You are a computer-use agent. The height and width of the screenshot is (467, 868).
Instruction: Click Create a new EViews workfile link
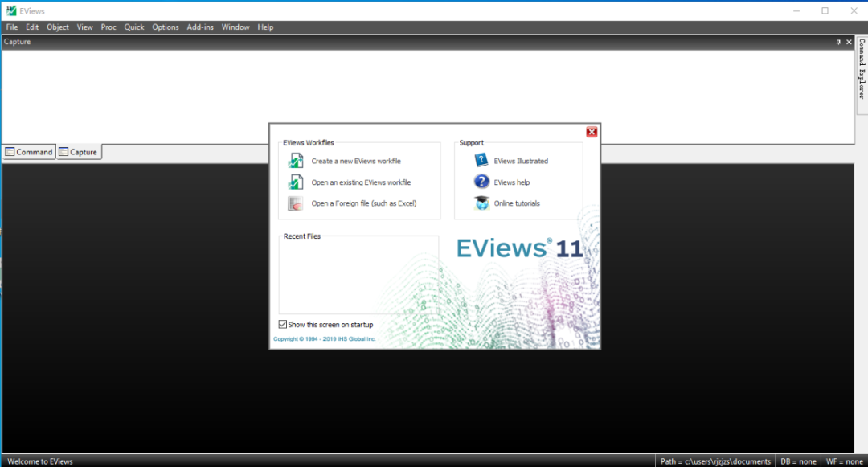[x=356, y=161]
